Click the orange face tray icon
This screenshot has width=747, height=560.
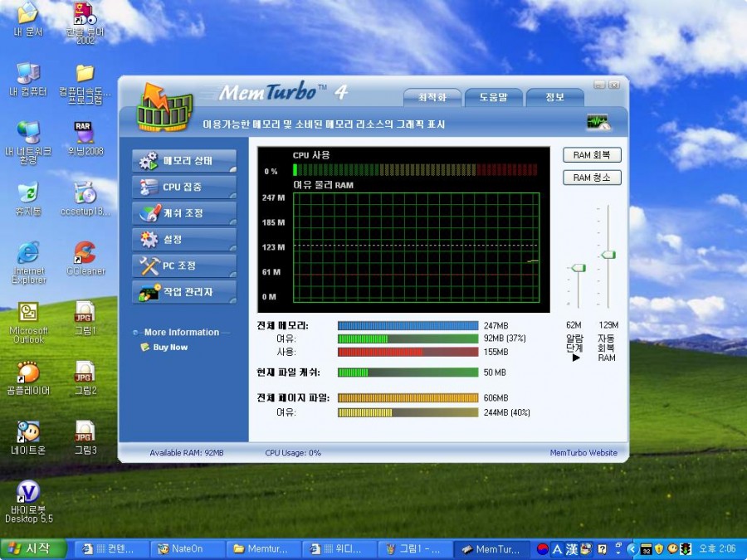[x=672, y=549]
